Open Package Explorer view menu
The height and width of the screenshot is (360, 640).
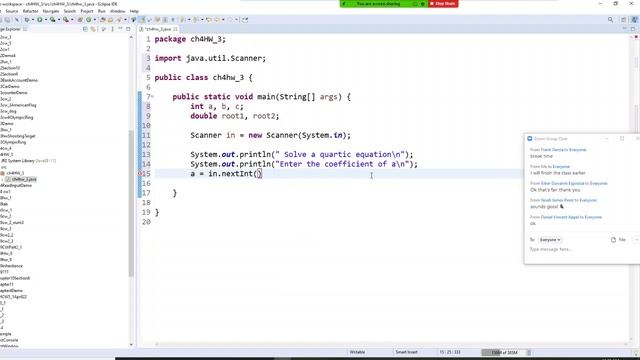[112, 29]
